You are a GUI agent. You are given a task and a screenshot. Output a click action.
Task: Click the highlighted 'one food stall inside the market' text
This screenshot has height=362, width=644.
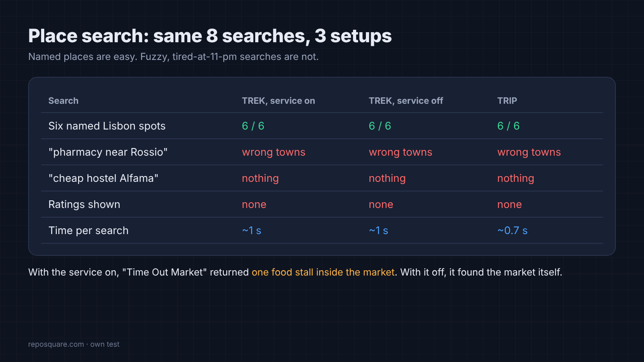(323, 272)
